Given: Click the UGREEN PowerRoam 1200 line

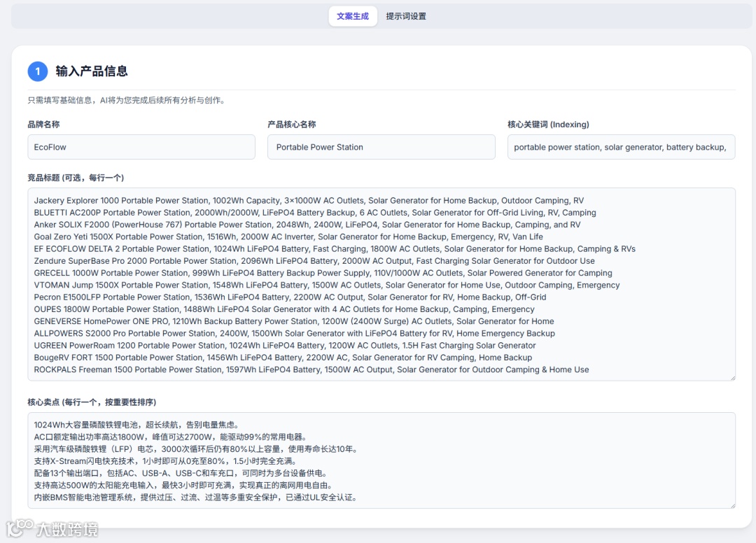Looking at the screenshot, I should pos(285,345).
